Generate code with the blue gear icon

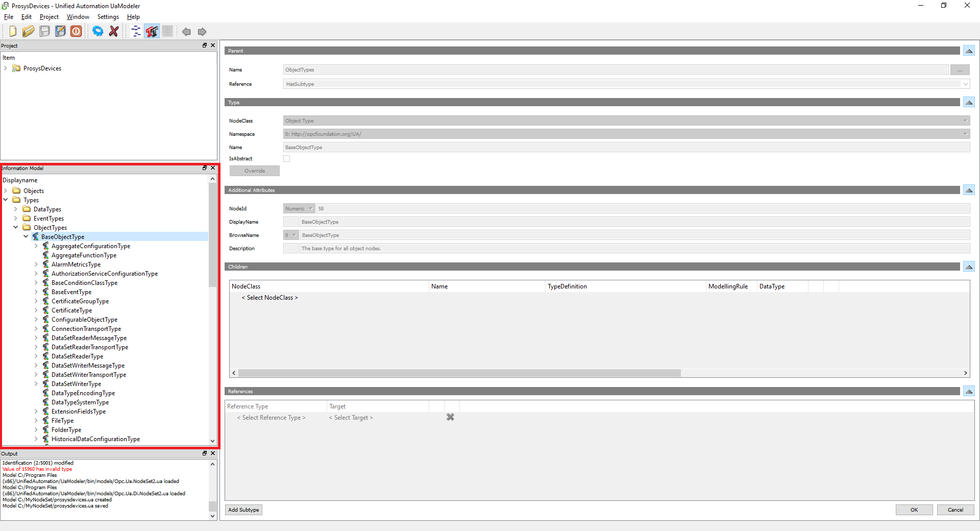[97, 31]
